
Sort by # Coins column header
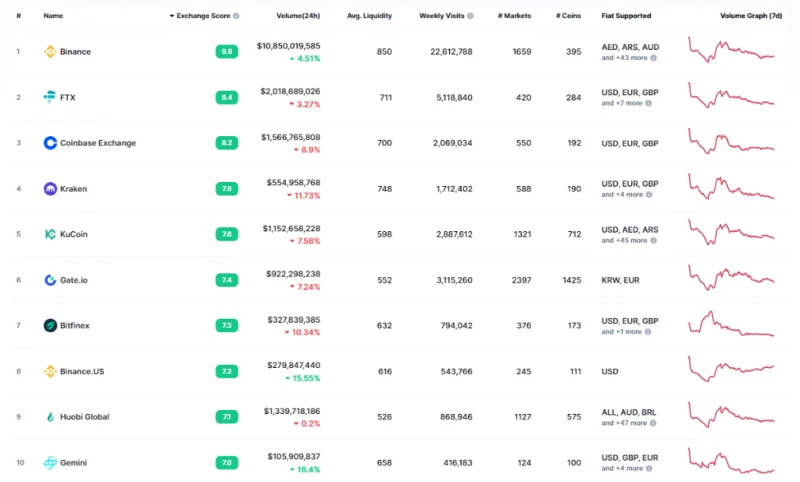(568, 16)
